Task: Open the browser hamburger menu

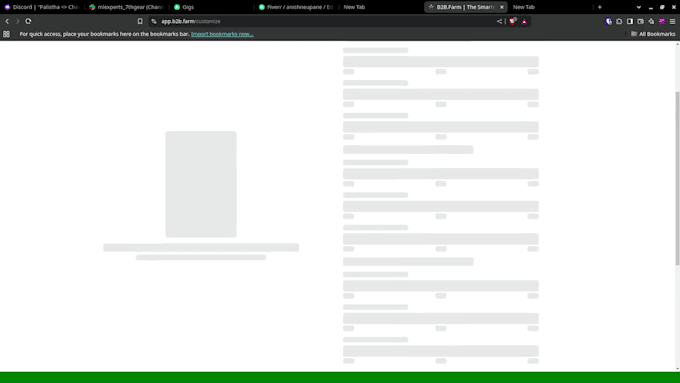Action: tap(673, 21)
